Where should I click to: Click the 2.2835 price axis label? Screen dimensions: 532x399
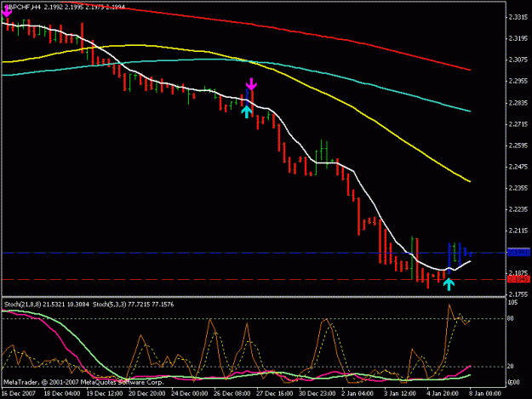[x=518, y=103]
